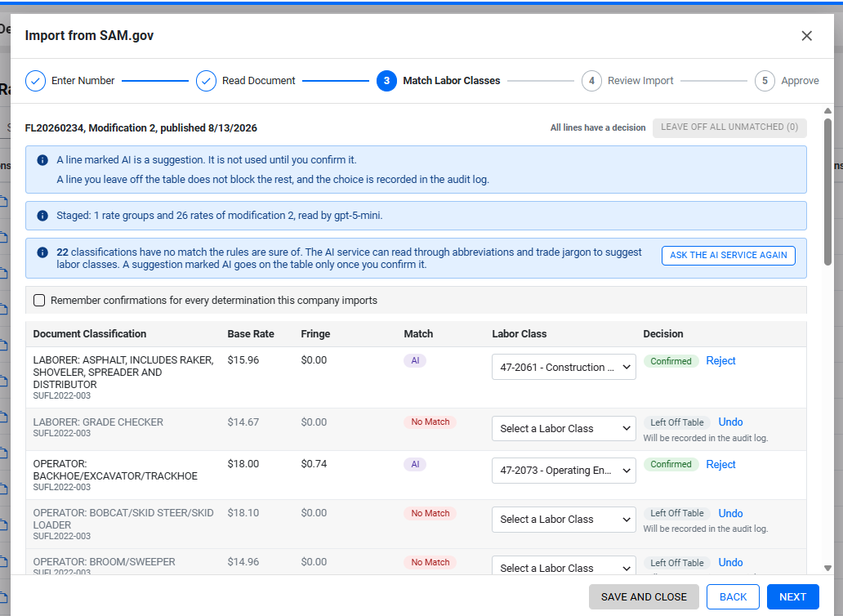This screenshot has width=843, height=616.
Task: Click the scrollbar up arrow
Action: click(828, 111)
